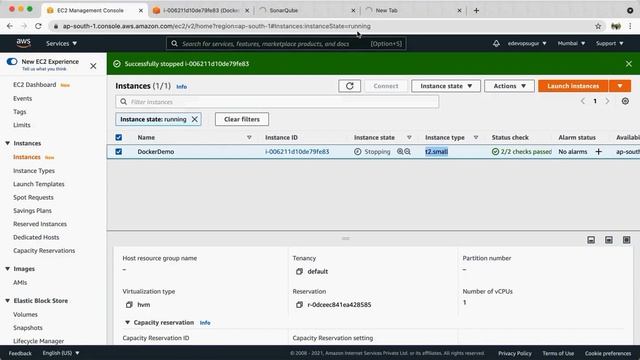The width and height of the screenshot is (640, 360).
Task: Open Instance state dropdown button
Action: click(446, 86)
